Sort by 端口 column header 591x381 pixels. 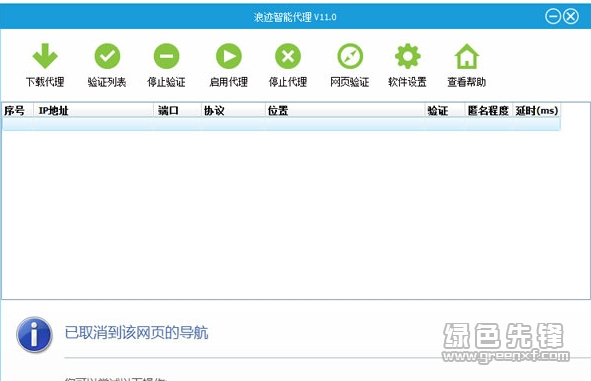tap(177, 110)
